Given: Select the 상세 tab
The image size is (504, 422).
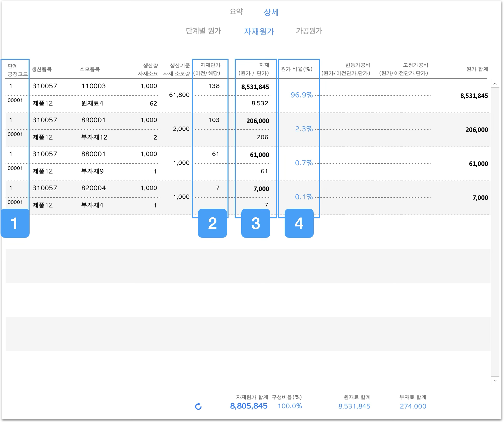Looking at the screenshot, I should (271, 12).
